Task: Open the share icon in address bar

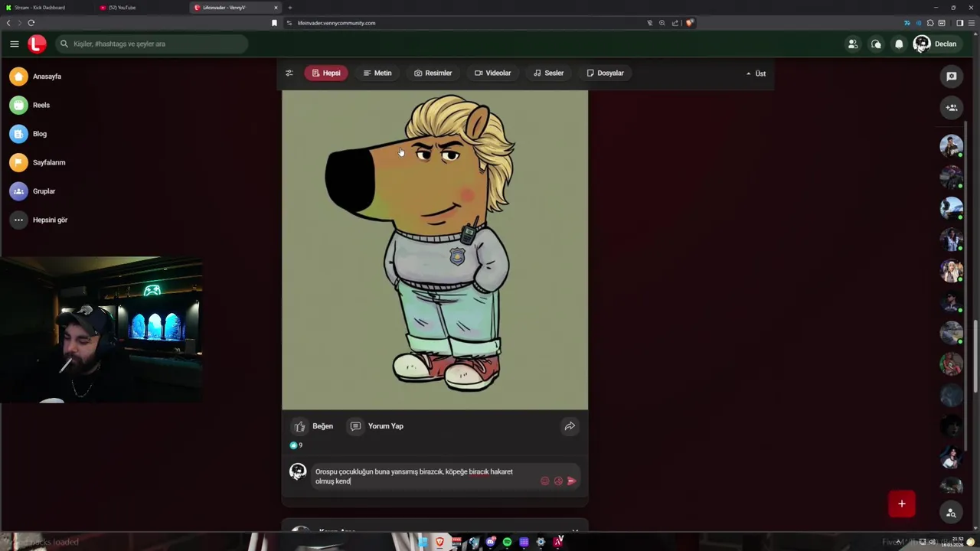Action: coord(675,23)
